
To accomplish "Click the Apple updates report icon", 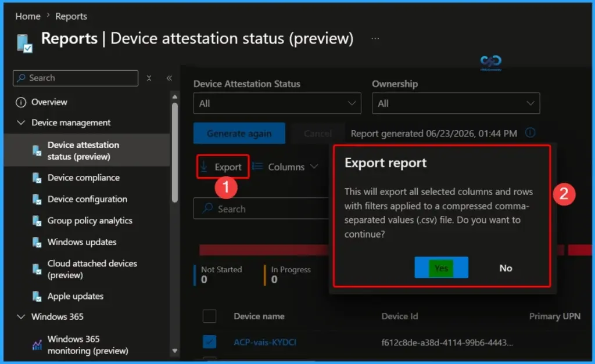I will point(37,297).
